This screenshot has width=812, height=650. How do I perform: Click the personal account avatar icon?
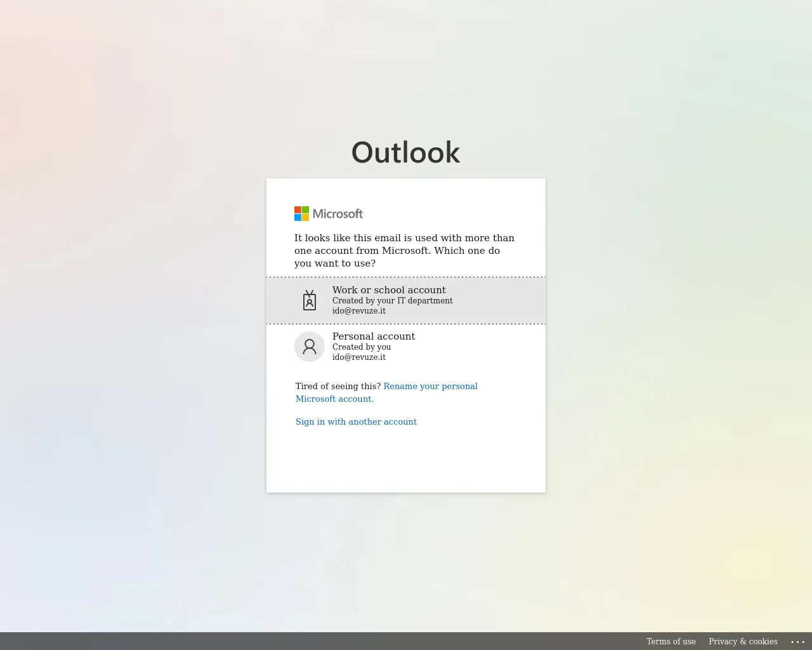(310, 347)
